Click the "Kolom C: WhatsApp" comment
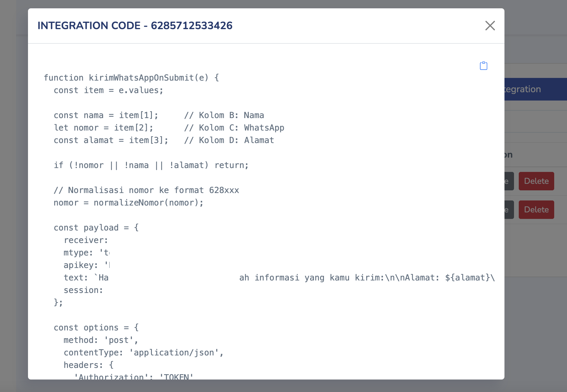Image resolution: width=567 pixels, height=392 pixels. tap(234, 128)
